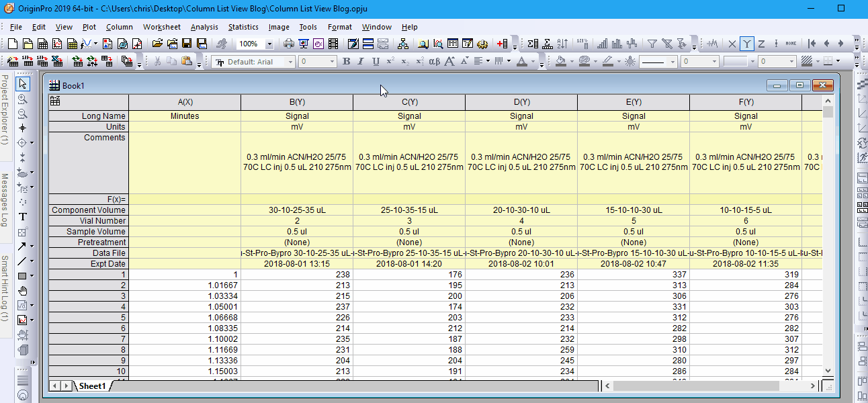868x403 pixels.
Task: Toggle Bold formatting
Action: tap(347, 61)
